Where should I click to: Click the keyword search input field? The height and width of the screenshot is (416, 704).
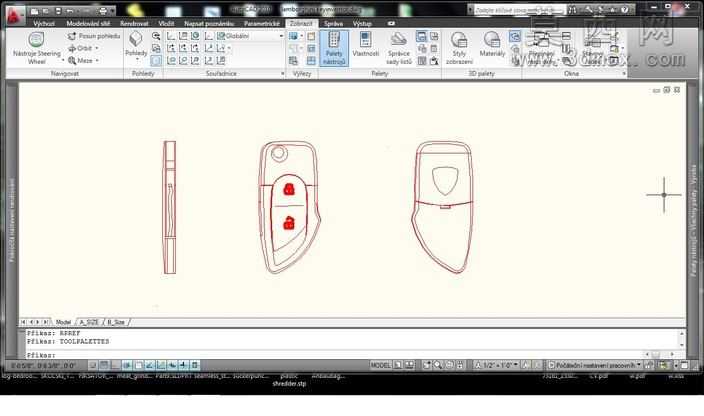tap(519, 10)
